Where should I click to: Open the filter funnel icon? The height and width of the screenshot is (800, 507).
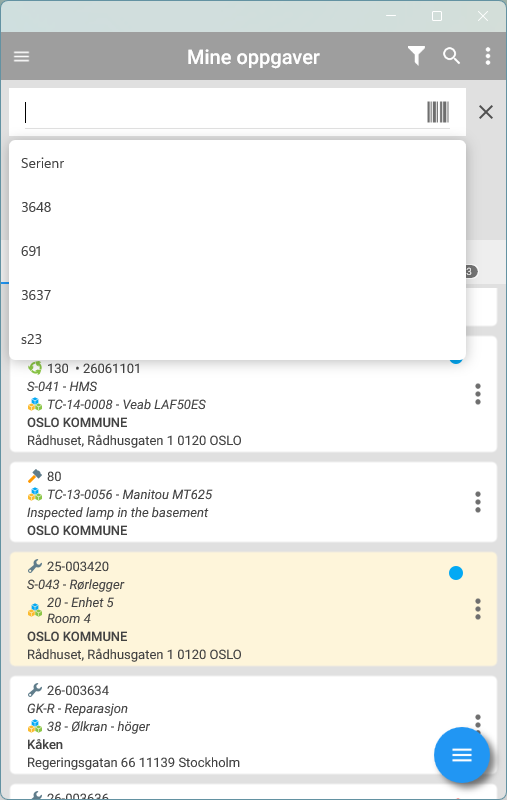click(x=416, y=56)
